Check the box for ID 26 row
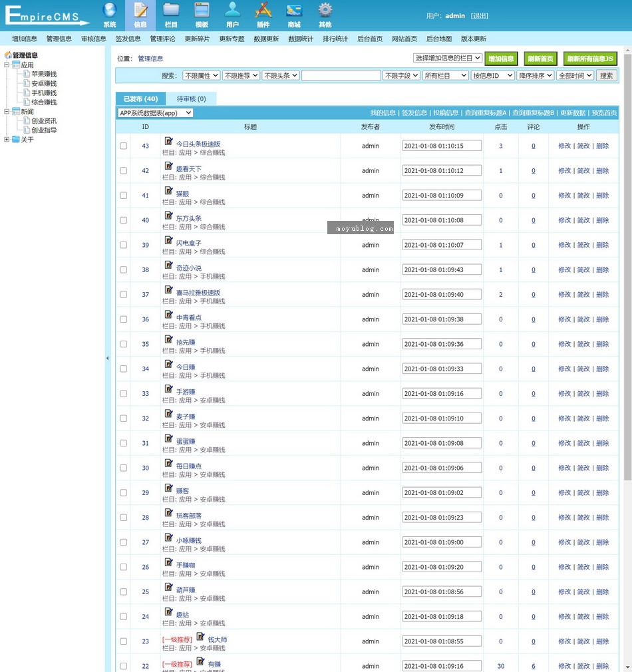 coord(123,567)
